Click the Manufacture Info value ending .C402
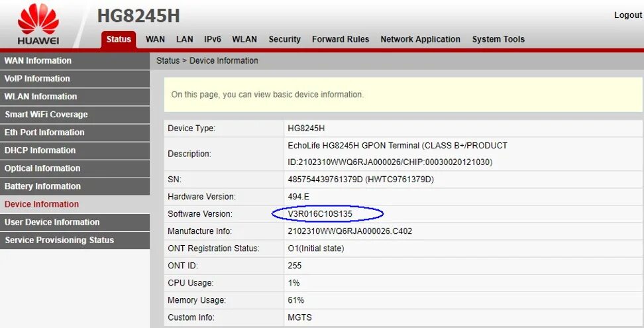 350,231
